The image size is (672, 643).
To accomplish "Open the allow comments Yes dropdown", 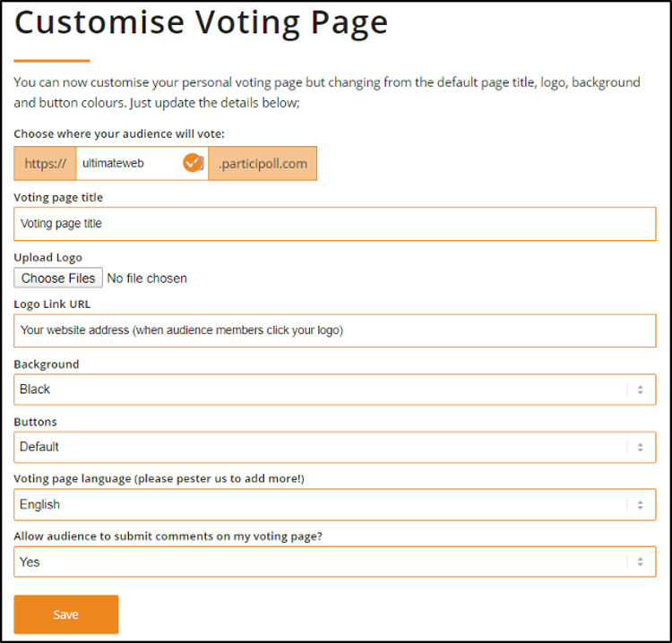I will click(335, 562).
